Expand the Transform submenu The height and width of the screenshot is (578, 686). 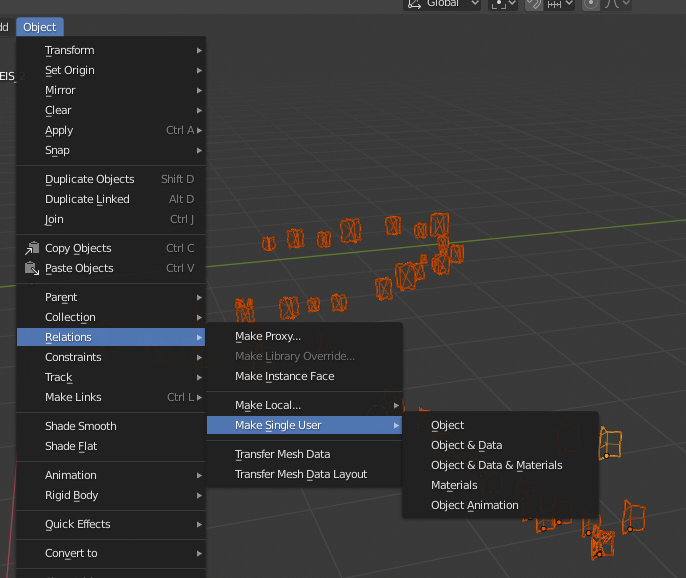click(111, 50)
